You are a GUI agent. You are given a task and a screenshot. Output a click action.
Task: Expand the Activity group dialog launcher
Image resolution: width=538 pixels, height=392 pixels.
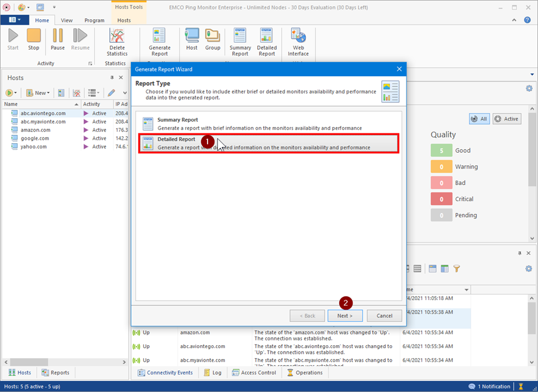[x=90, y=64]
